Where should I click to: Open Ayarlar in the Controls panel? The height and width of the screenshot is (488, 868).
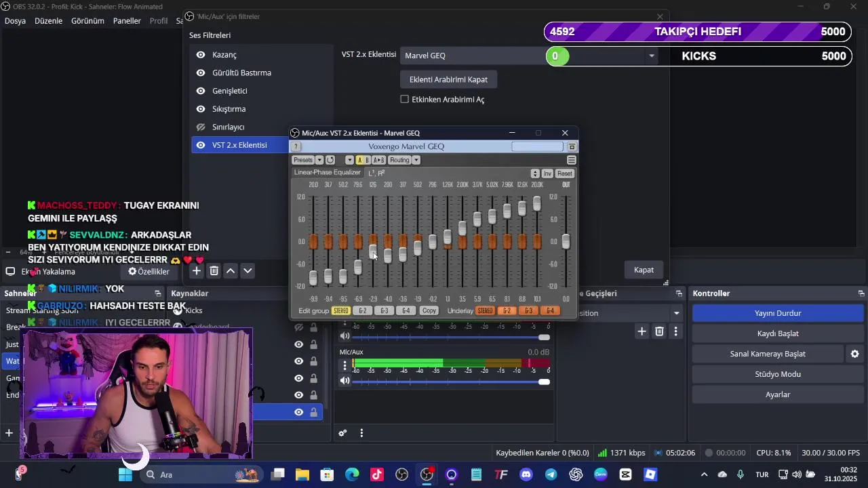tap(778, 394)
